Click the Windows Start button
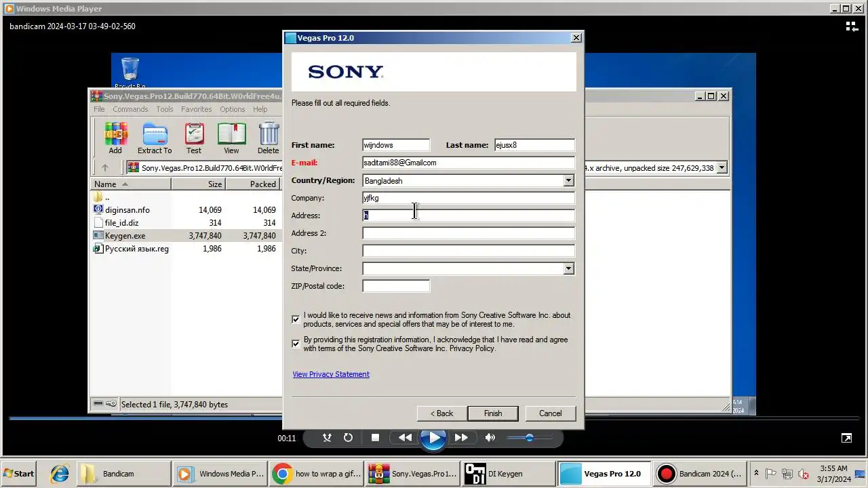 coord(20,474)
